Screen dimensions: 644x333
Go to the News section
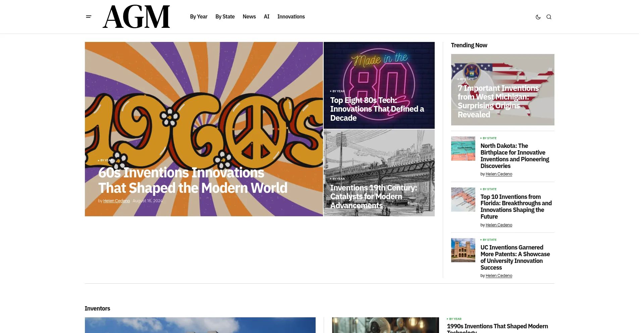click(x=249, y=17)
